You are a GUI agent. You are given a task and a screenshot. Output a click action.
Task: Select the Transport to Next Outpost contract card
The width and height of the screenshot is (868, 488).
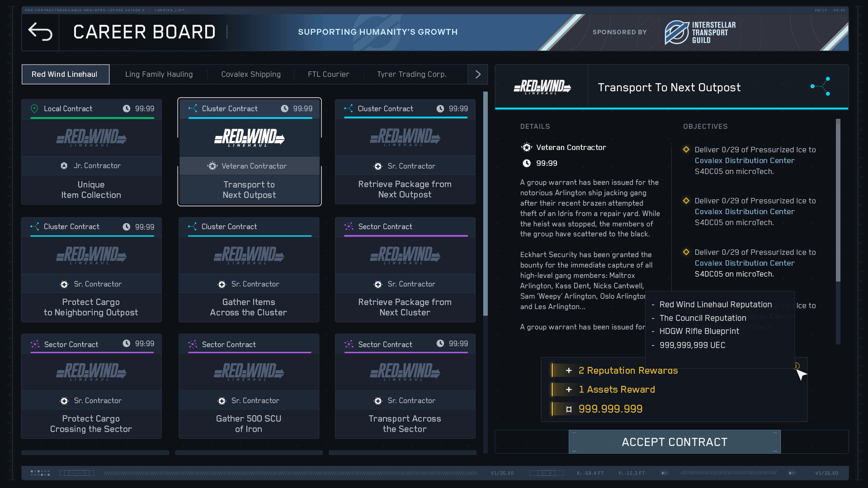click(x=250, y=152)
